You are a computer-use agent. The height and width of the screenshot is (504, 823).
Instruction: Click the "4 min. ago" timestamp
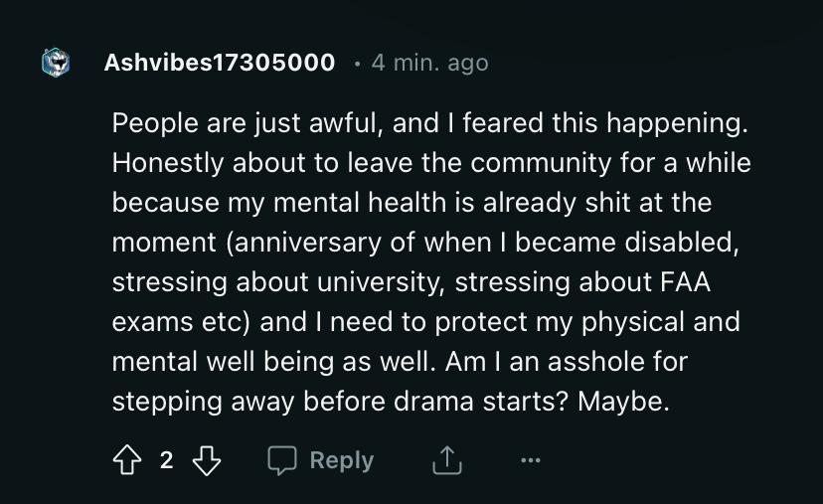429,64
